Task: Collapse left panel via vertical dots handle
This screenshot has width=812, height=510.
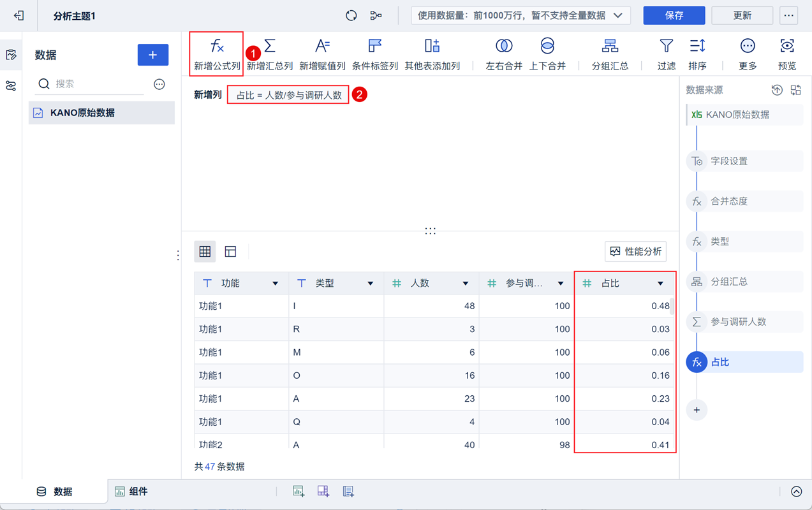Action: [x=178, y=255]
